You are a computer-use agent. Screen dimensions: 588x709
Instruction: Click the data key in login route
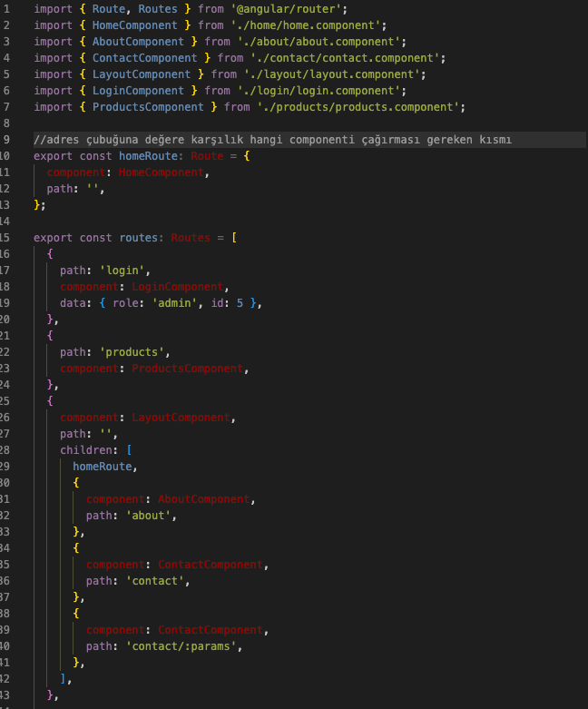click(73, 303)
